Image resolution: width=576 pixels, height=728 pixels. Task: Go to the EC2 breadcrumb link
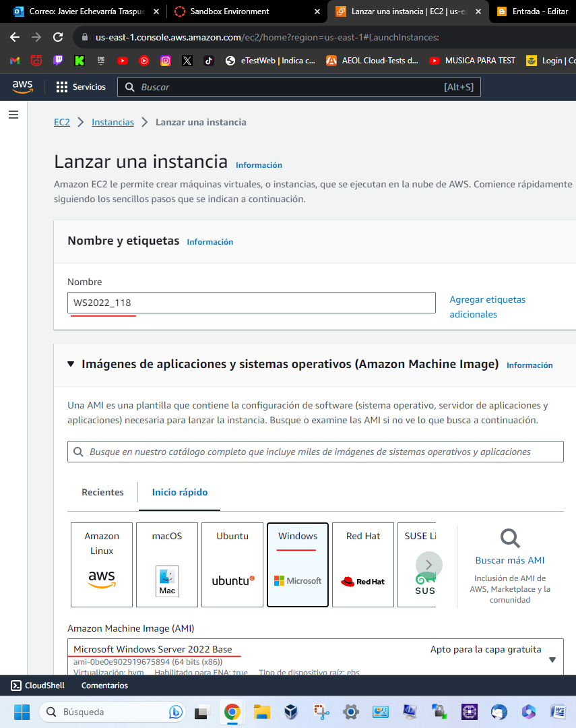[62, 122]
